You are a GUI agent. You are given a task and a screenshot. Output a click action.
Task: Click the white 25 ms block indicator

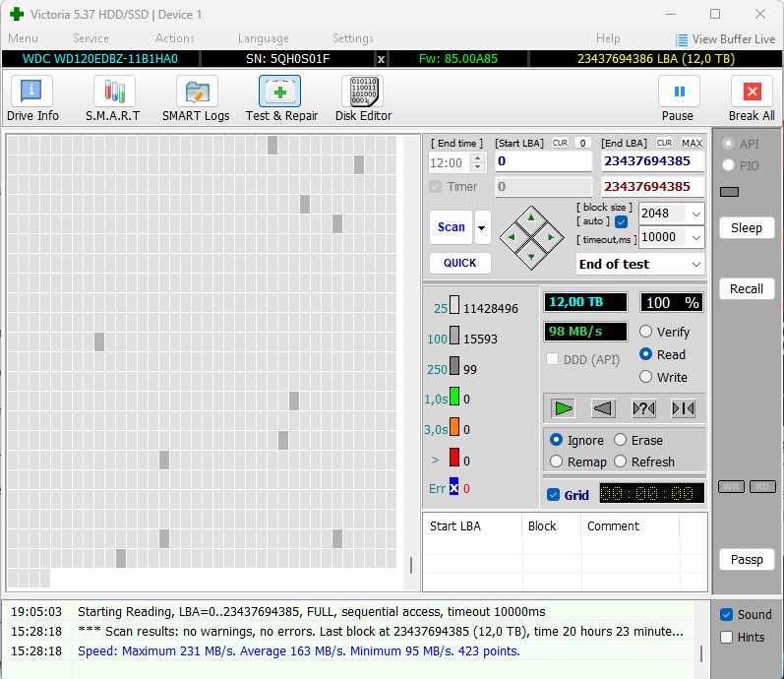point(454,304)
